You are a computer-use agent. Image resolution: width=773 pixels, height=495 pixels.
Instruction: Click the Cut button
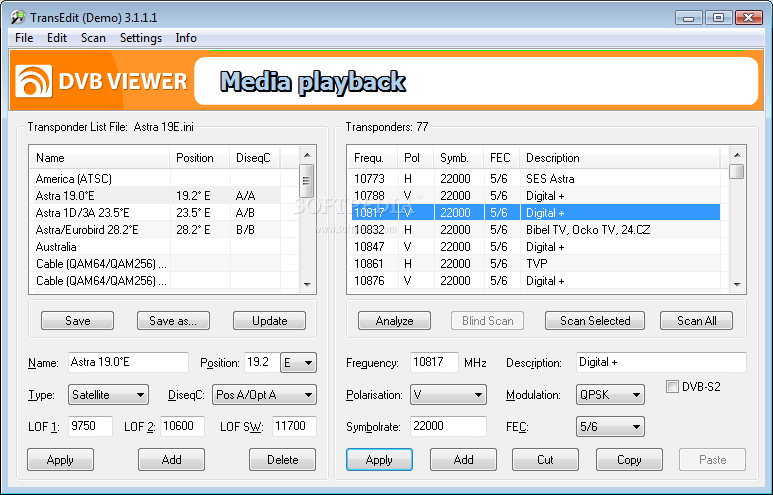[x=545, y=460]
